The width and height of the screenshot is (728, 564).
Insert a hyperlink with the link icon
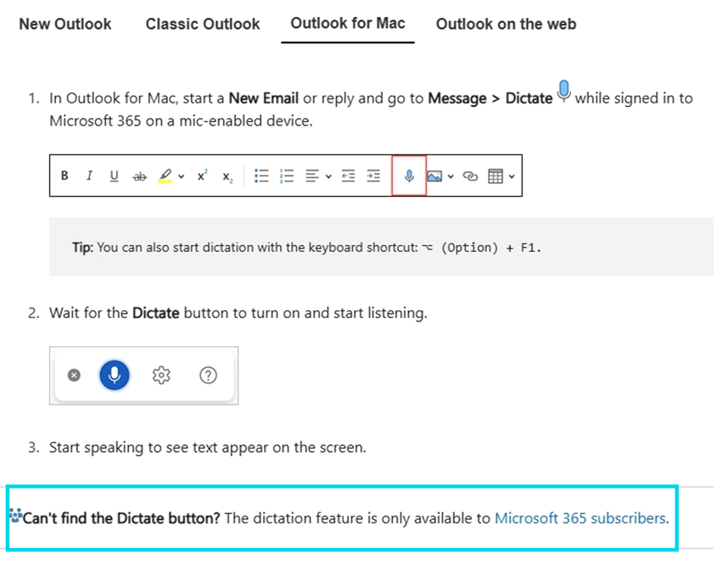(x=470, y=176)
